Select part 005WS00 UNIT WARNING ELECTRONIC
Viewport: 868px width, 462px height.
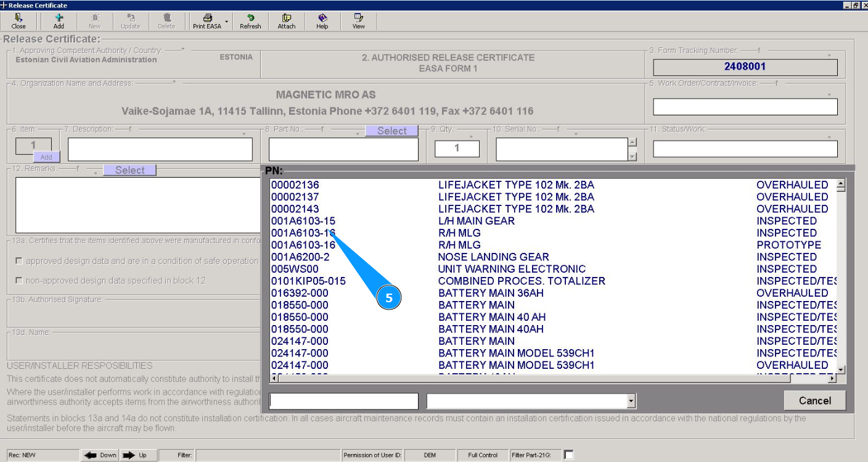click(553, 269)
